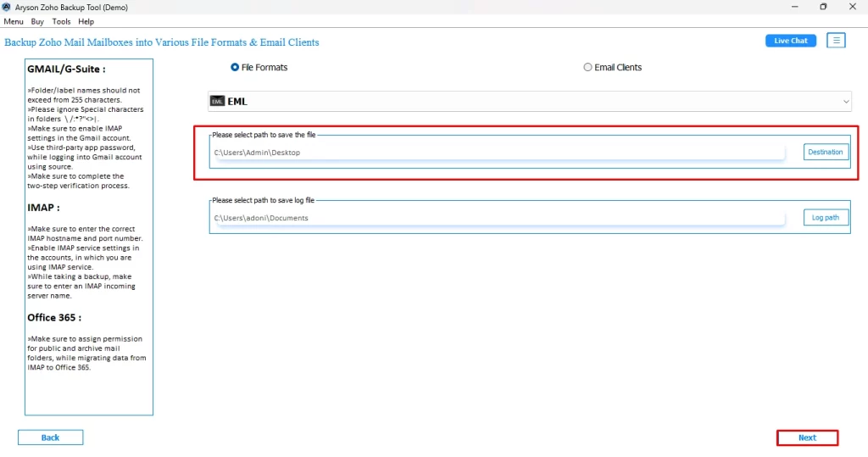Open the Tools menu

(61, 21)
